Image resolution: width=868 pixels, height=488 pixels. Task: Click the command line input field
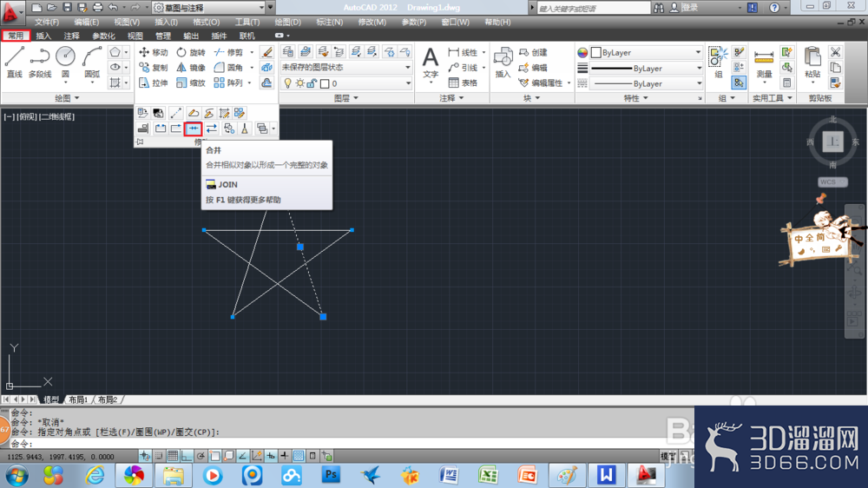click(343, 443)
